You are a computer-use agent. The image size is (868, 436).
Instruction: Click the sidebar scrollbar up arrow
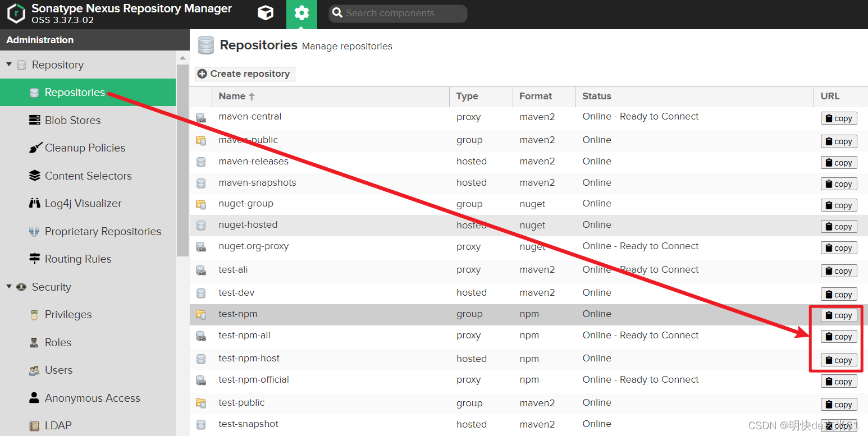coord(182,58)
